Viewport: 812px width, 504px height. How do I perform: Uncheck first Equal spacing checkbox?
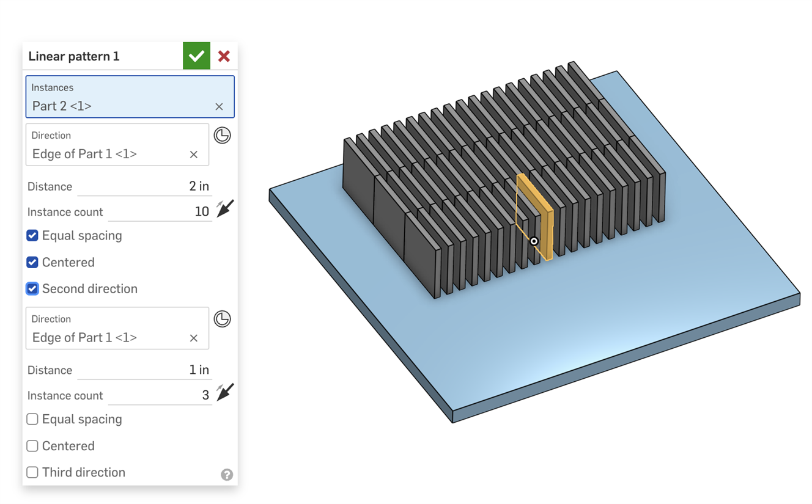32,236
